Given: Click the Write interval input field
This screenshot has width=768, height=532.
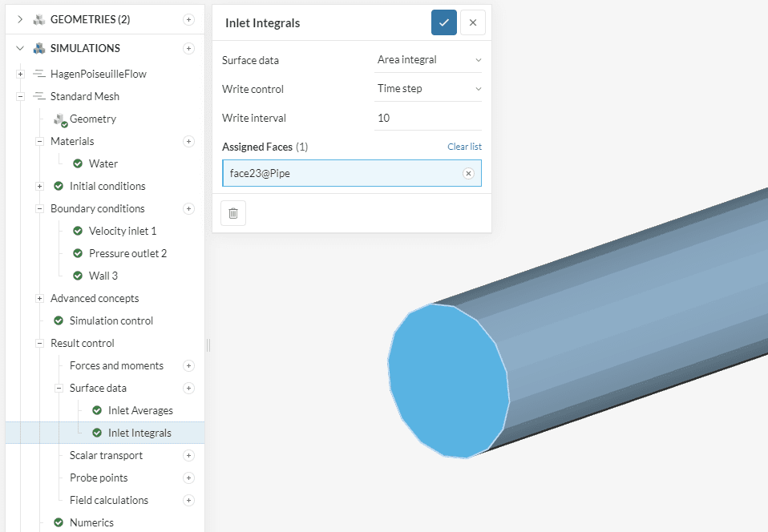Looking at the screenshot, I should [x=428, y=118].
